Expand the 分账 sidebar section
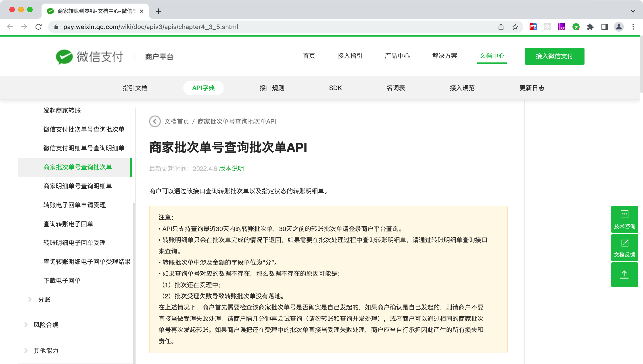The image size is (643, 364). [44, 299]
